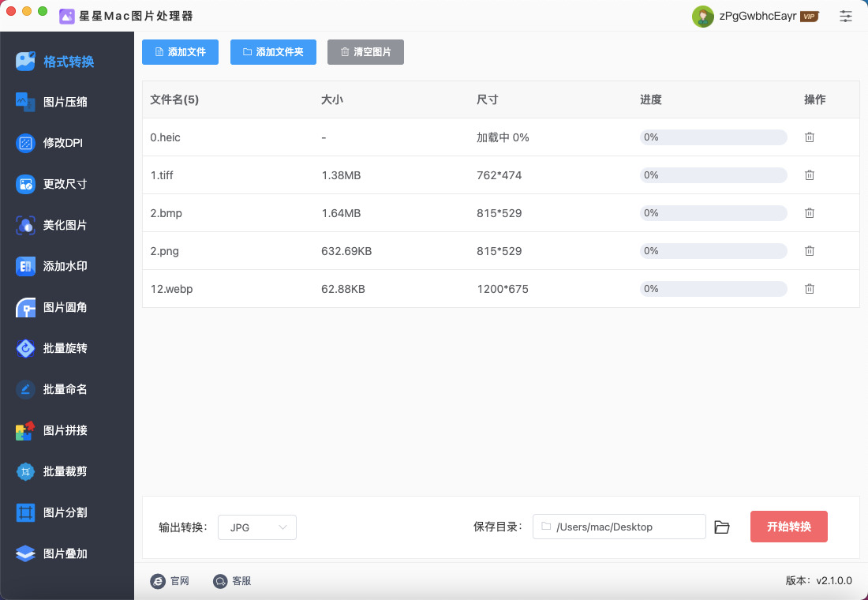This screenshot has height=600, width=868.
Task: Go to 批量旋转 batch rotate
Action: click(65, 348)
